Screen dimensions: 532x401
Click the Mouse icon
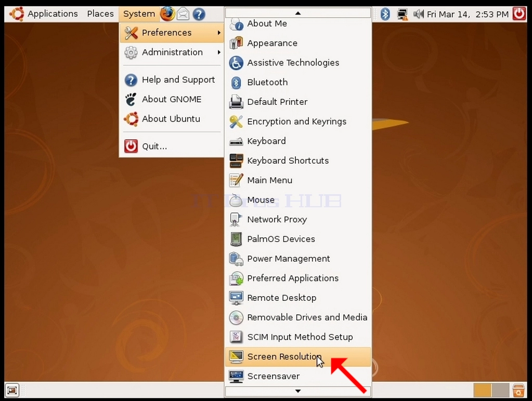[236, 200]
